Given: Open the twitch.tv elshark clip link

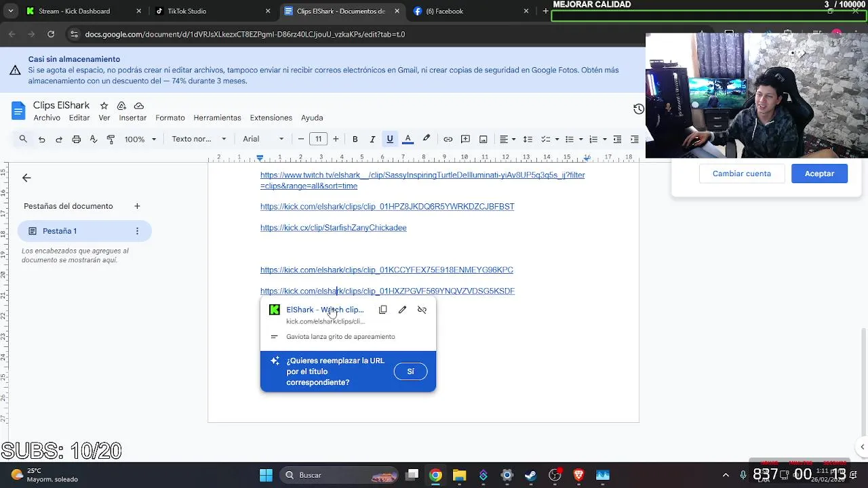Looking at the screenshot, I should (422, 180).
